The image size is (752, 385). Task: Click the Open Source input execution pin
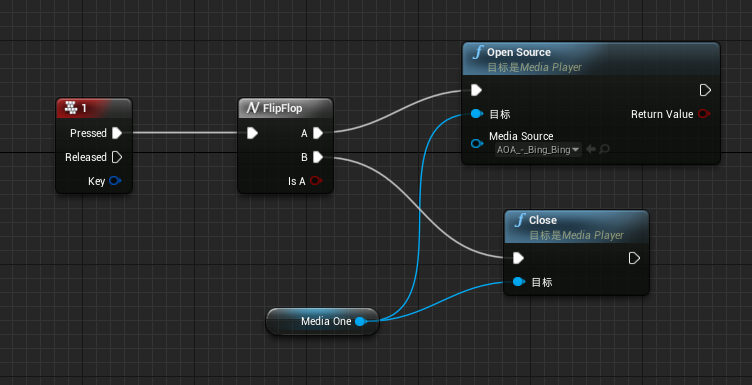476,90
